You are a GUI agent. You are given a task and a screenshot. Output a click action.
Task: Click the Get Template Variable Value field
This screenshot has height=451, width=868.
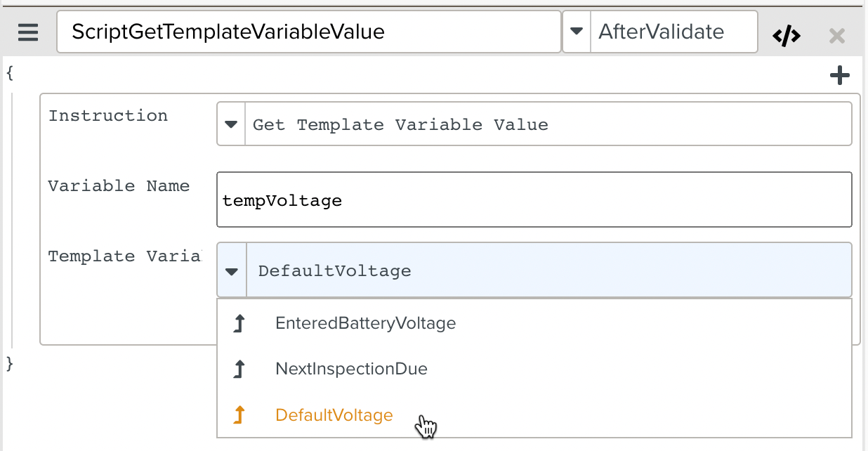(x=548, y=125)
